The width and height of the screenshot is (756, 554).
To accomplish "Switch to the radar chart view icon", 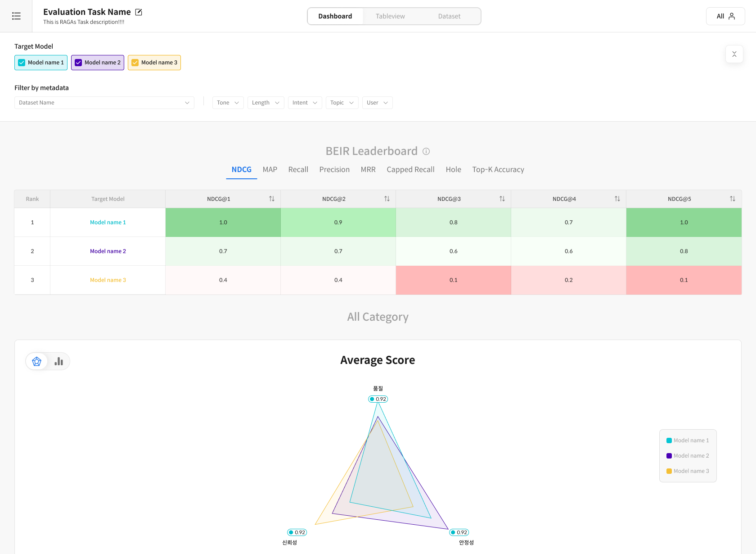I will [37, 361].
